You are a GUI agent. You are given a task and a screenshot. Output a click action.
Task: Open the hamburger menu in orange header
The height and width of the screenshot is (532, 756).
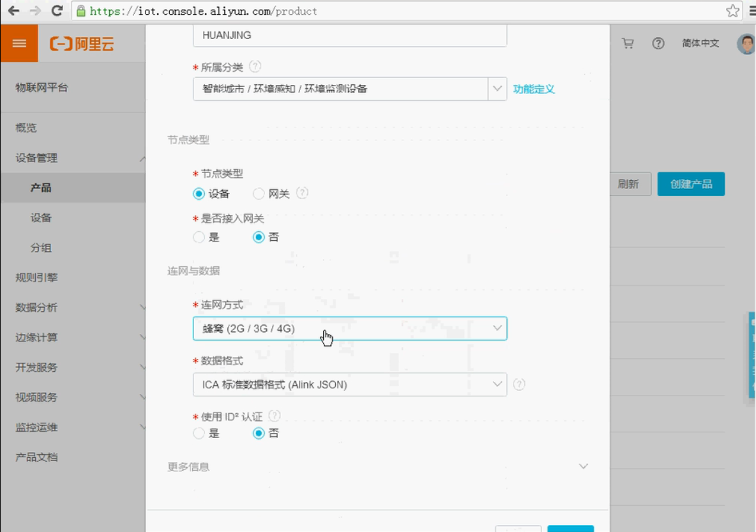tap(19, 43)
